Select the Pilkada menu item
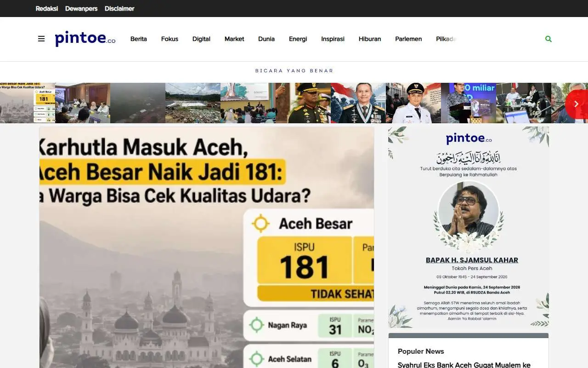Screen dimensions: 588x368 446,39
